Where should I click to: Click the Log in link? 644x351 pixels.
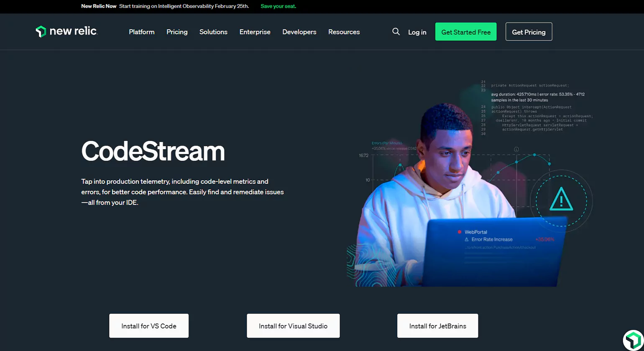[x=417, y=32]
